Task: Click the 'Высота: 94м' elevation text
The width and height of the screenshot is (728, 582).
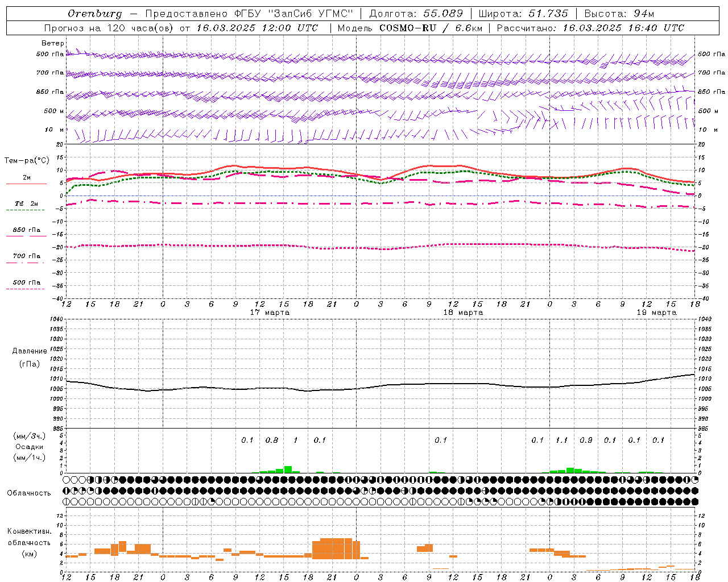Action: pyautogui.click(x=619, y=14)
